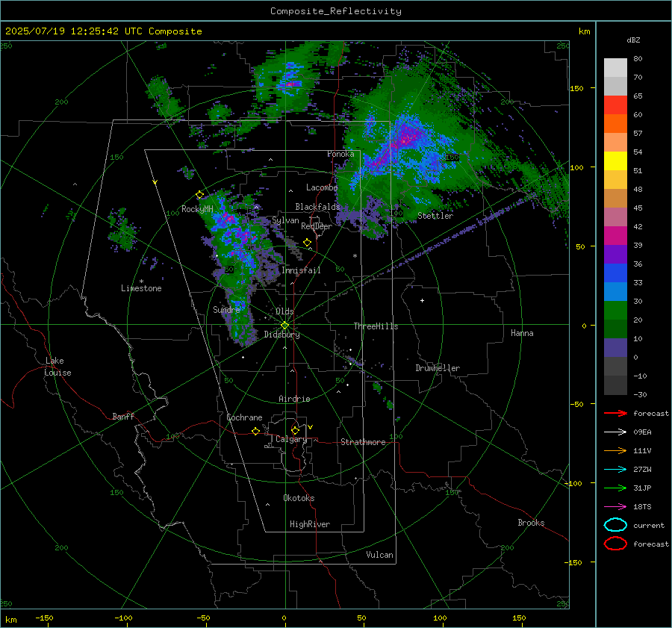Viewport: 672px width, 628px height.
Task: Click the Cochrane city label
Action: 244,417
